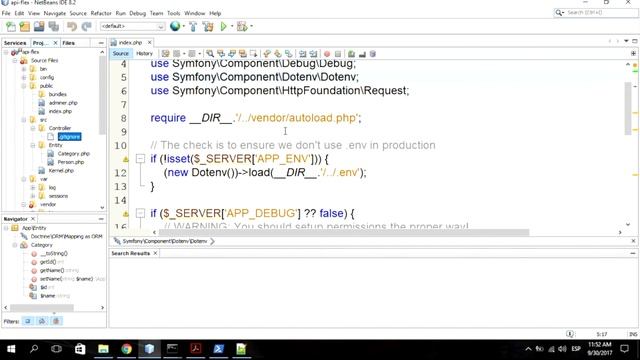Open the <default> configuration dropdown
Image resolution: width=640 pixels, height=360 pixels.
[132, 27]
